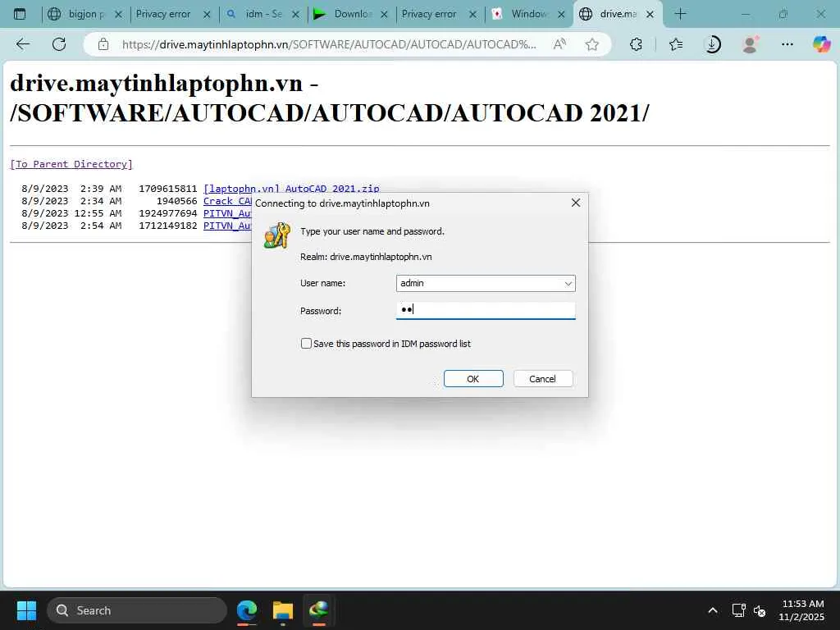Image resolution: width=840 pixels, height=630 pixels.
Task: Close the idm search tab
Action: coord(295,15)
